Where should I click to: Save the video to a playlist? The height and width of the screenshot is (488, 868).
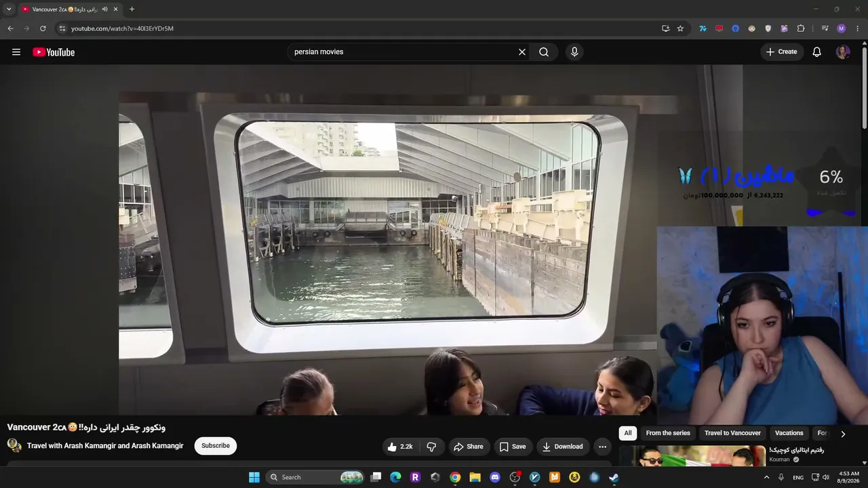click(x=513, y=447)
